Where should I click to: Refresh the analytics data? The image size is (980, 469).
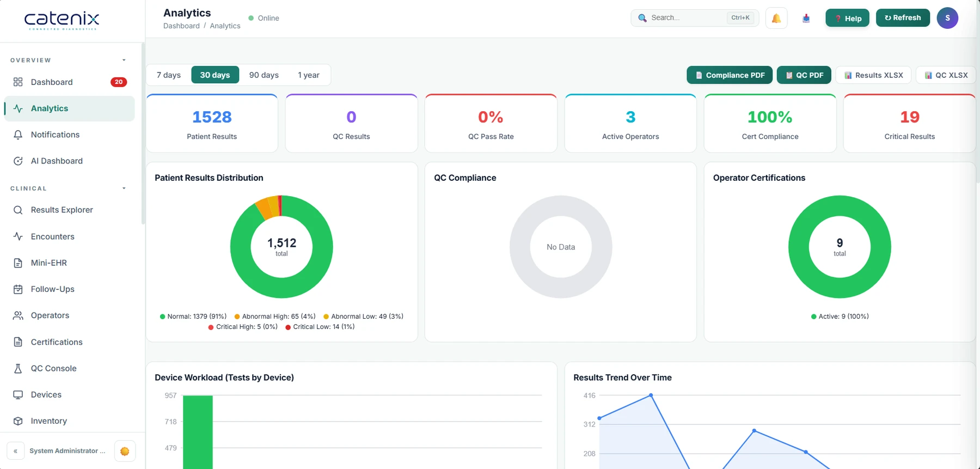coord(903,18)
